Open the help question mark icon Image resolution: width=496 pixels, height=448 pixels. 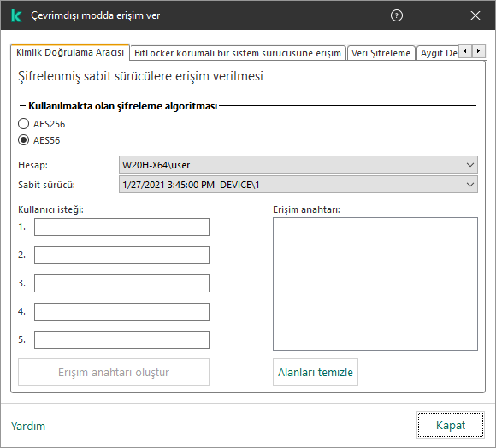(397, 15)
